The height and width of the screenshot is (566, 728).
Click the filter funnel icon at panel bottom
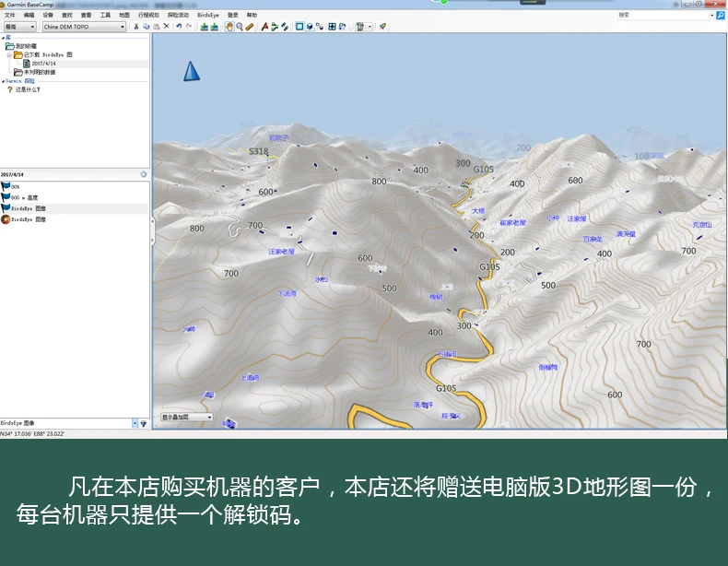[144, 423]
